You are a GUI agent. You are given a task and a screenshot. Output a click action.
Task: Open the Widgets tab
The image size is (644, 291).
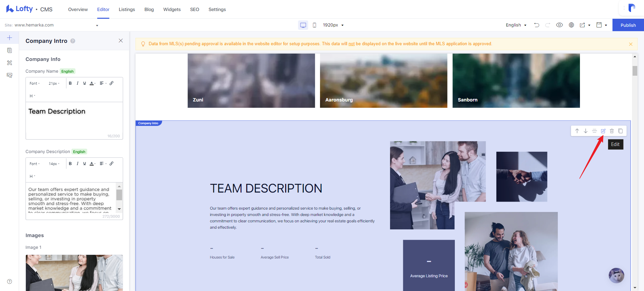[x=172, y=9]
